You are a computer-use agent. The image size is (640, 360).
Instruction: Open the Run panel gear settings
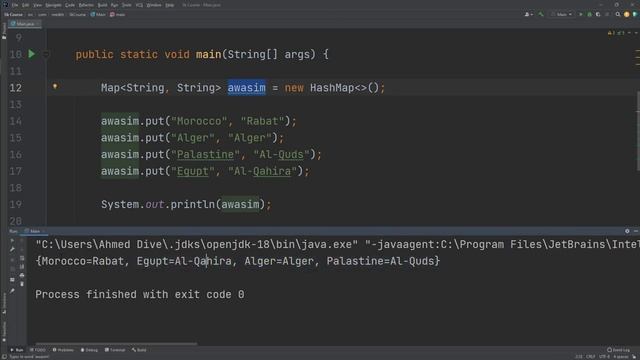tap(627, 231)
